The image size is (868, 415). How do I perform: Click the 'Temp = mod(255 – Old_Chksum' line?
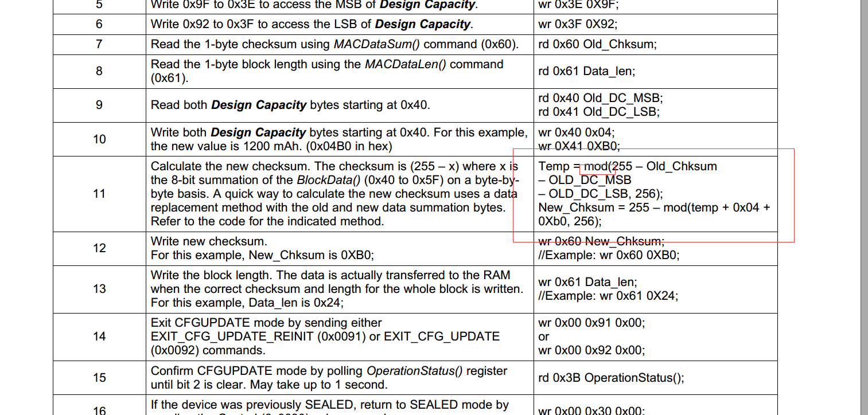tap(628, 166)
